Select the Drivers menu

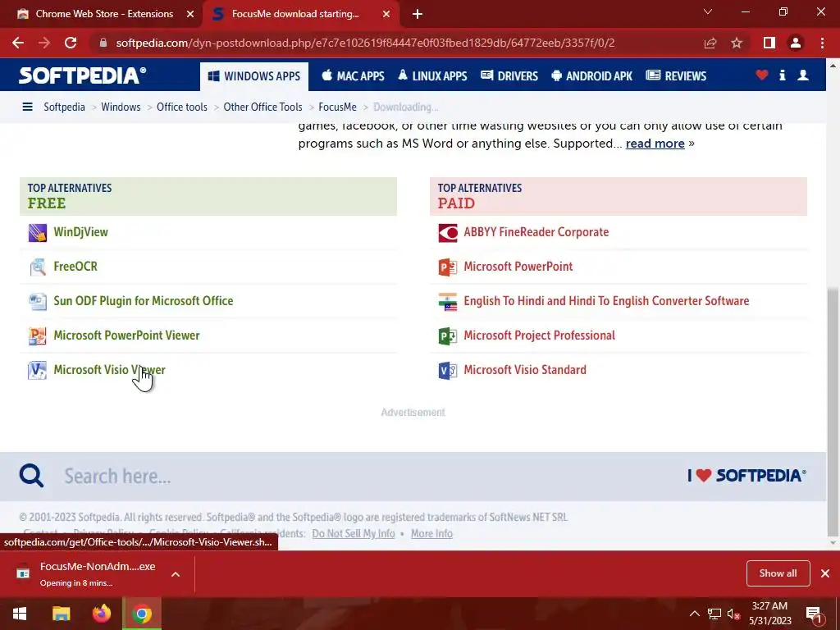(509, 76)
